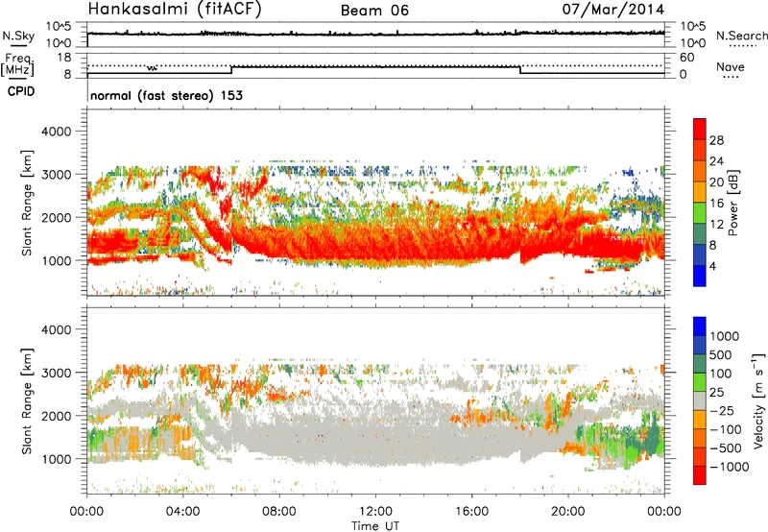Select 'normal (fast stereo) 153' text
The image size is (768, 532).
pyautogui.click(x=166, y=95)
